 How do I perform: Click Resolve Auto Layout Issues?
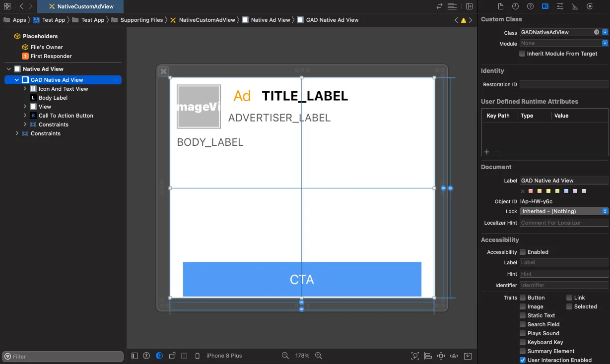click(x=454, y=356)
